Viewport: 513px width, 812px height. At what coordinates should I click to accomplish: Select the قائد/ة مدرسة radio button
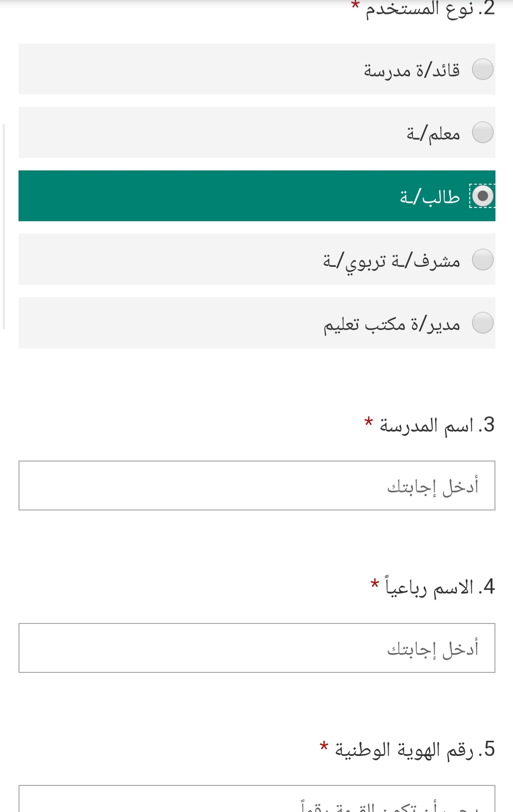coord(483,69)
